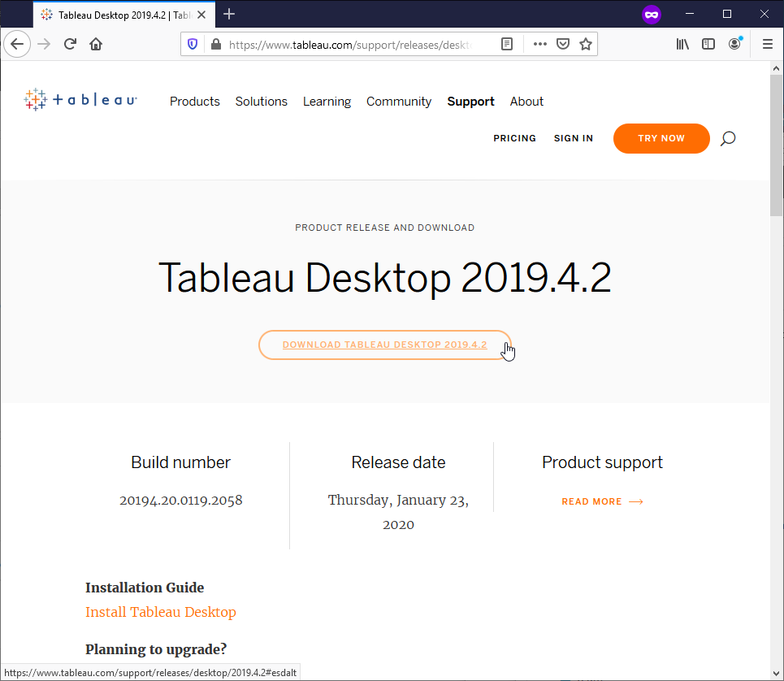
Task: Click the private browsing mask icon
Action: (x=652, y=15)
